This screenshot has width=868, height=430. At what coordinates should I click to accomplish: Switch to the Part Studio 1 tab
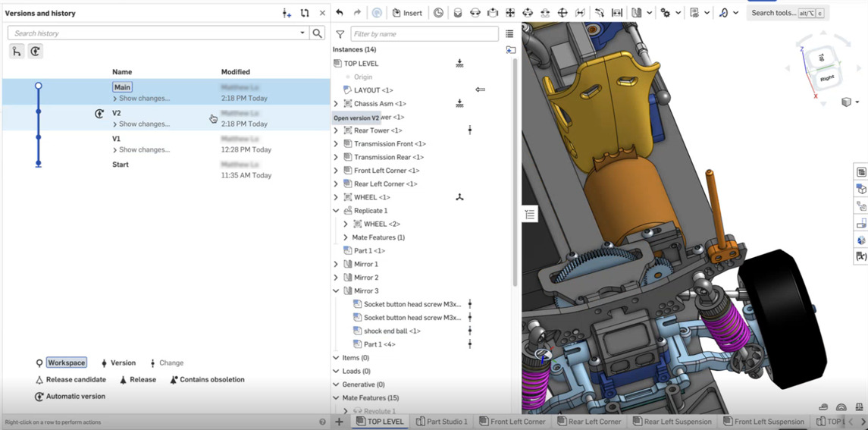(x=442, y=422)
